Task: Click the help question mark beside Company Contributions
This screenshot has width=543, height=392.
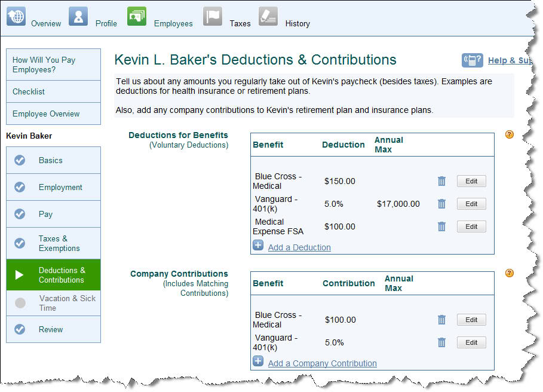Action: pos(510,273)
